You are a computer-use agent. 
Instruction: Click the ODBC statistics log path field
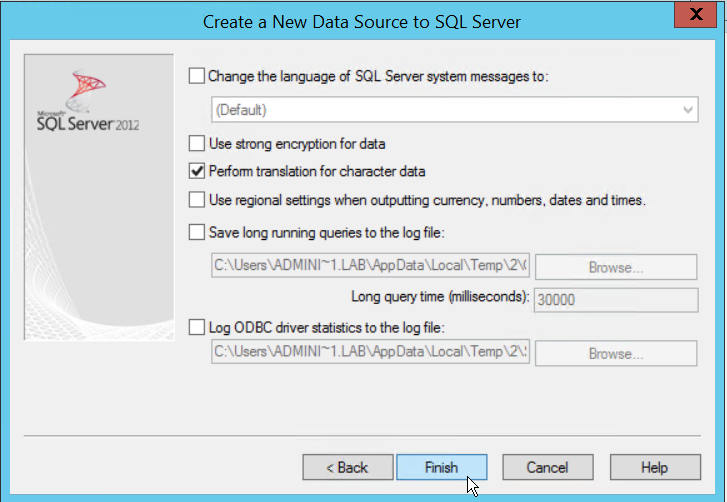click(370, 354)
